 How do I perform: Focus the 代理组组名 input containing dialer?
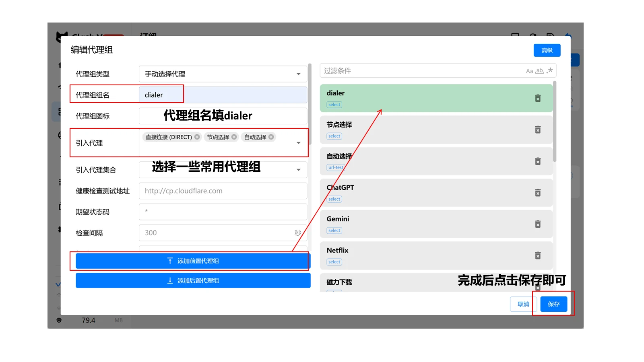[223, 95]
